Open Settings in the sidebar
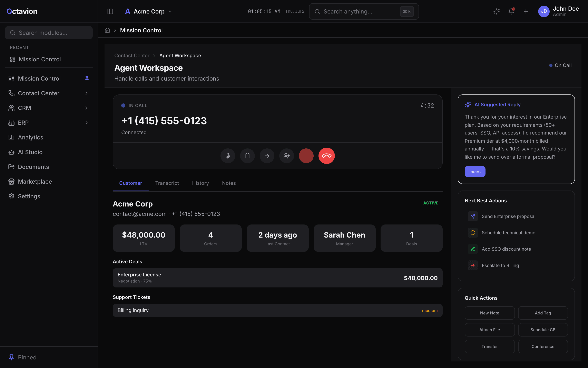The image size is (588, 368). 49,196
